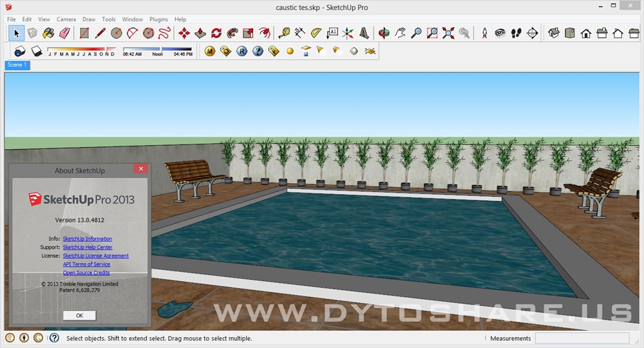Select the Scale tool

(x=248, y=34)
